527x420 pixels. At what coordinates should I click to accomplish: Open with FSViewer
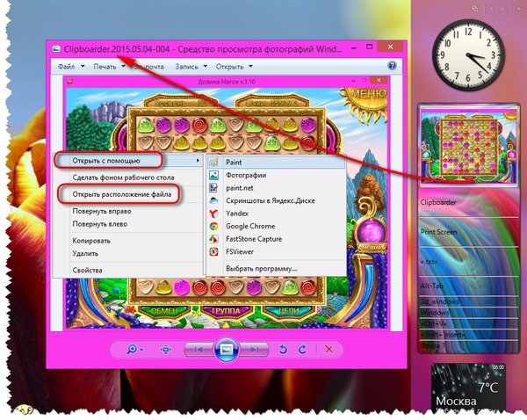277,251
